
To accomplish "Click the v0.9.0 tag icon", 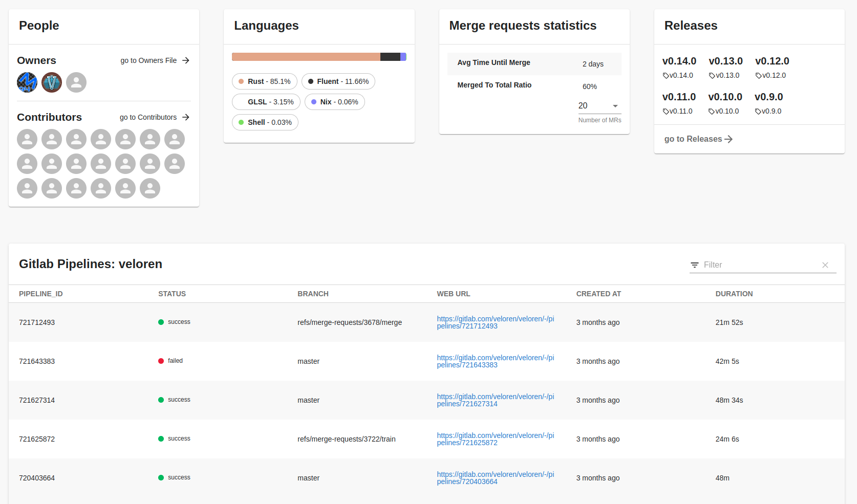I will (757, 111).
